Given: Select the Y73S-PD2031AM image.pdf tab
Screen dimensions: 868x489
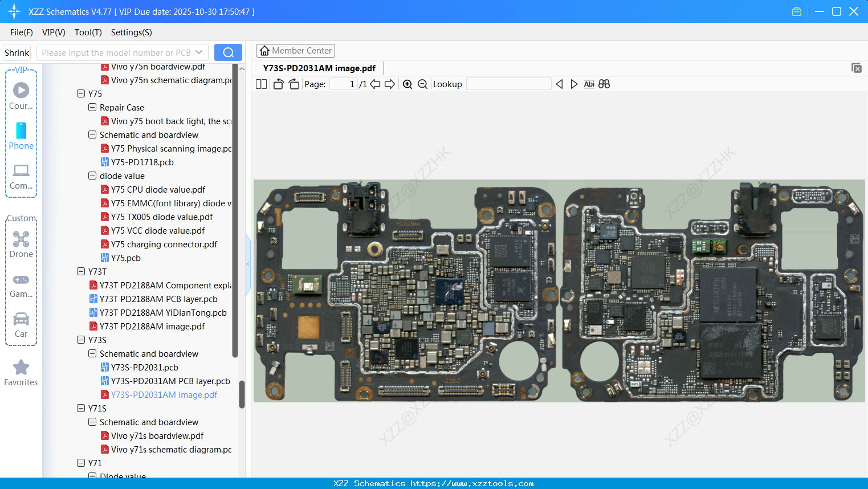Looking at the screenshot, I should [319, 68].
